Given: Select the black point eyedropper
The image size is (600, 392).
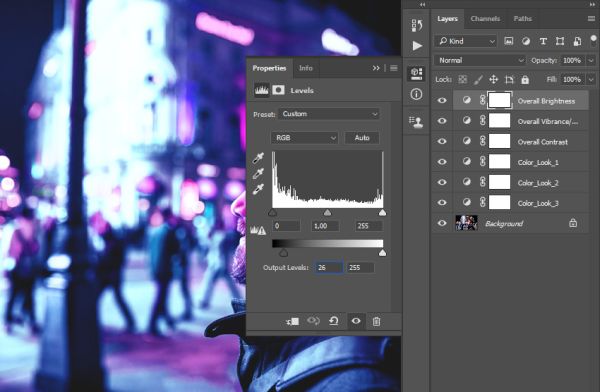Looking at the screenshot, I should click(x=258, y=158).
